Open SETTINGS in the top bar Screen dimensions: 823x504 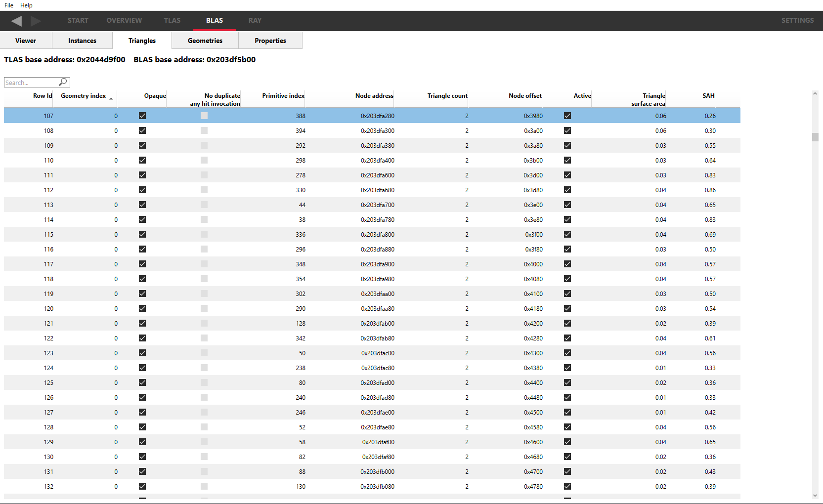pyautogui.click(x=797, y=20)
